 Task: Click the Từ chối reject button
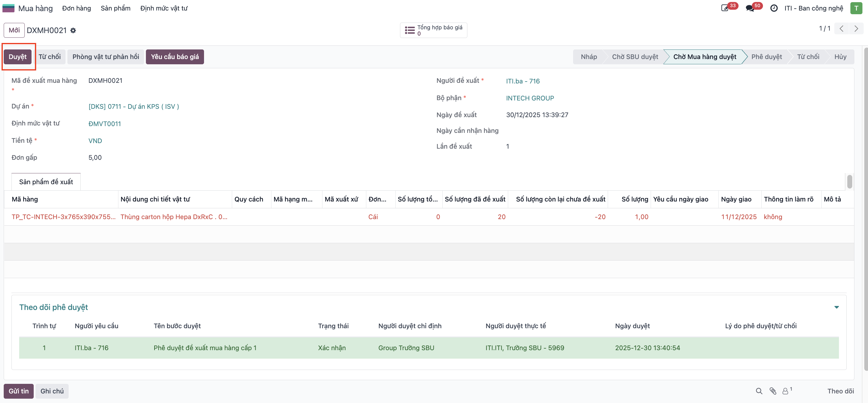(49, 57)
